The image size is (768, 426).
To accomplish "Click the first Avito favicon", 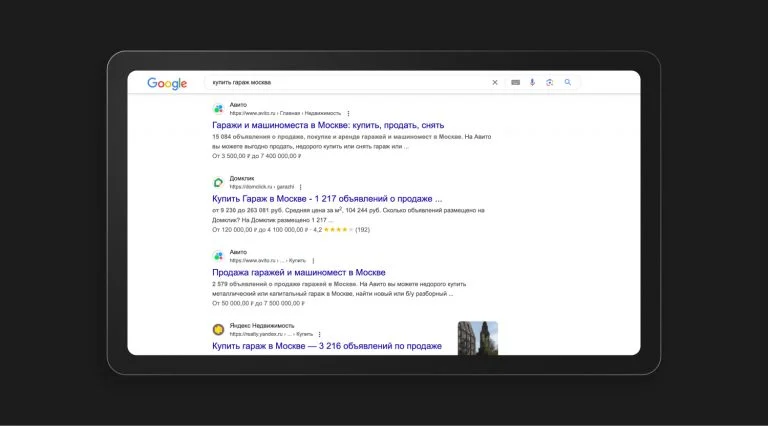I will click(218, 109).
